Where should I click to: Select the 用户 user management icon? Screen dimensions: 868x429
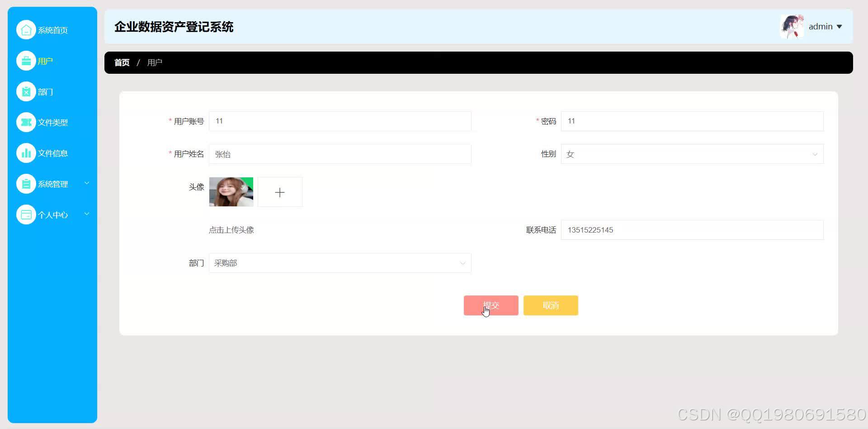coord(26,60)
